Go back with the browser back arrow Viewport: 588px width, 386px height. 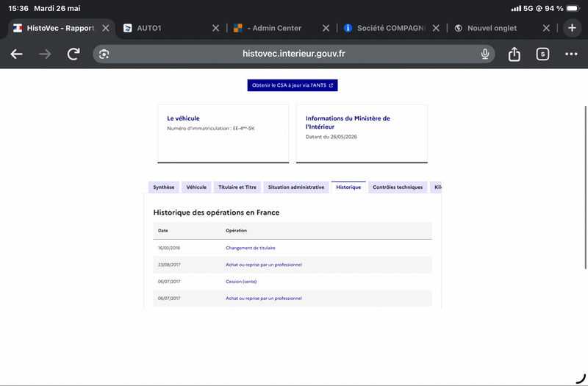click(x=16, y=54)
